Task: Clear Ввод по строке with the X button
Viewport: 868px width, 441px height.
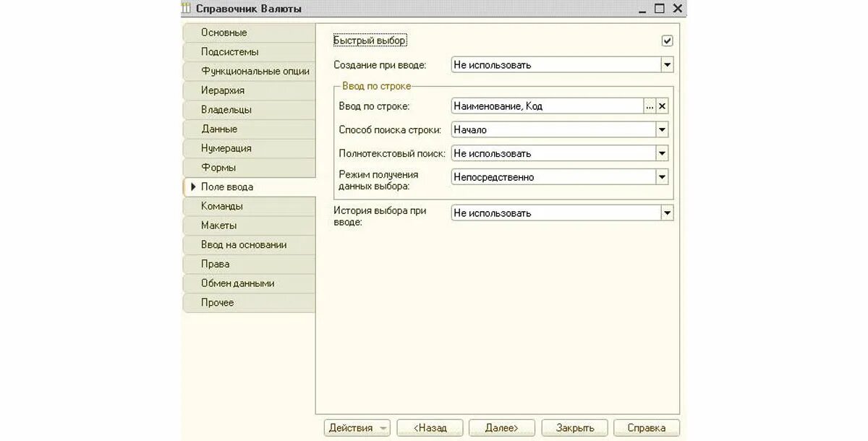Action: click(662, 106)
